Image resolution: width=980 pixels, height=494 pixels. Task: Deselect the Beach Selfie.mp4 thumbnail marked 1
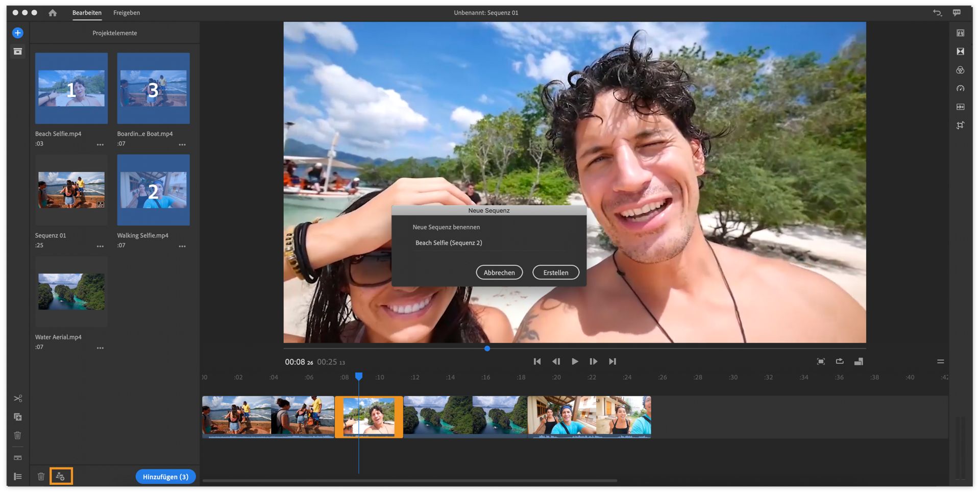point(71,88)
